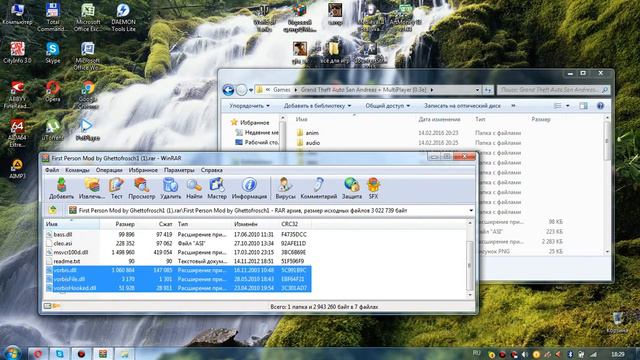Select vorbisFile.dll row in WinRAR
This screenshot has width=640, height=360.
(178, 279)
